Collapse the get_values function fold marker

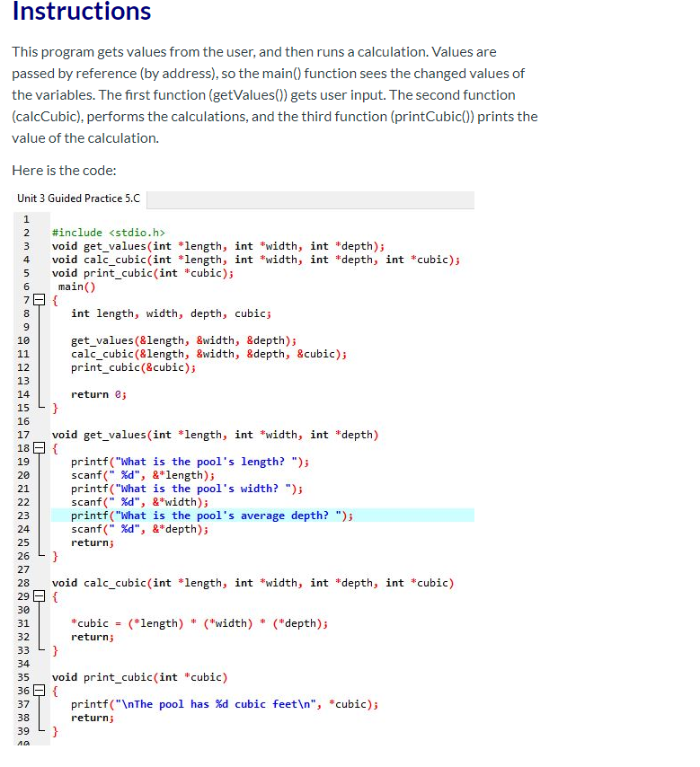coord(39,448)
